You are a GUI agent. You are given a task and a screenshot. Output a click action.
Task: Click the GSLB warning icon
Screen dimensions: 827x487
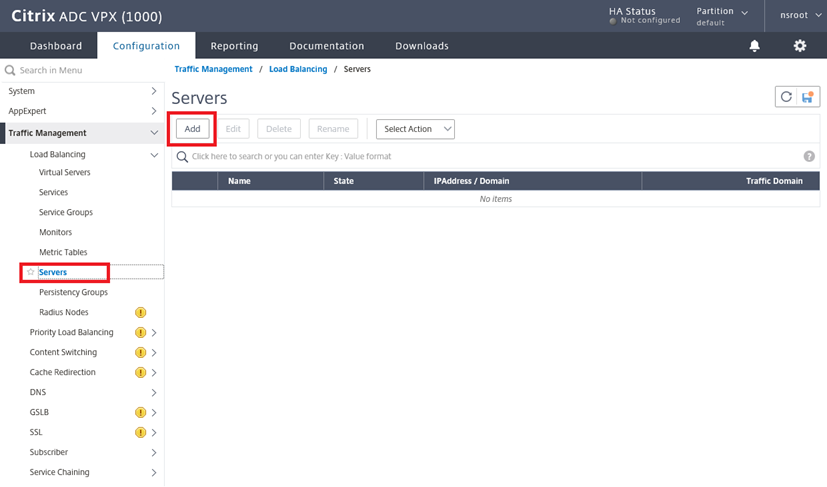(x=140, y=413)
